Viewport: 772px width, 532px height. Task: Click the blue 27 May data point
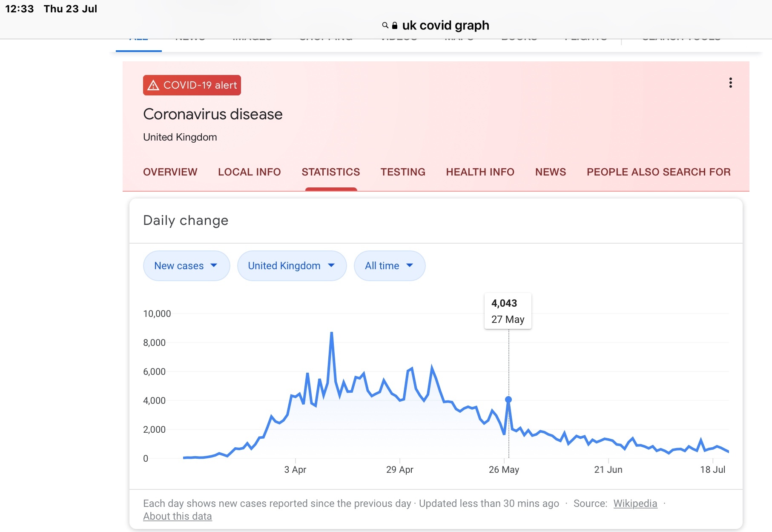(x=508, y=400)
